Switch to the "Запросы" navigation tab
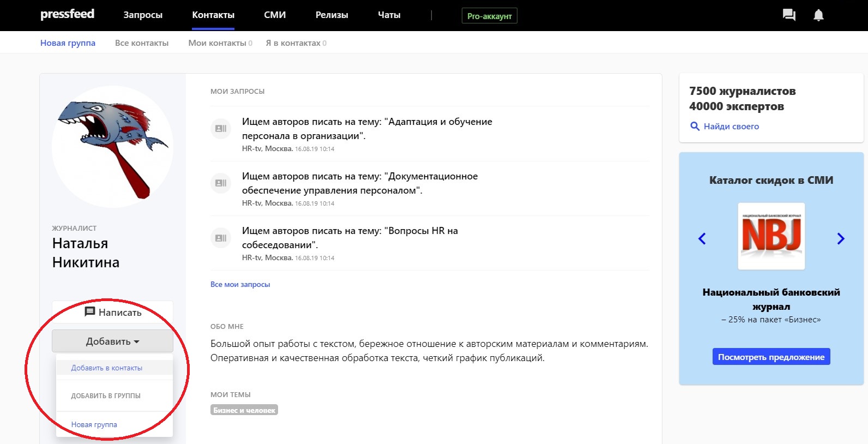Viewport: 868px width, 444px height. 143,15
